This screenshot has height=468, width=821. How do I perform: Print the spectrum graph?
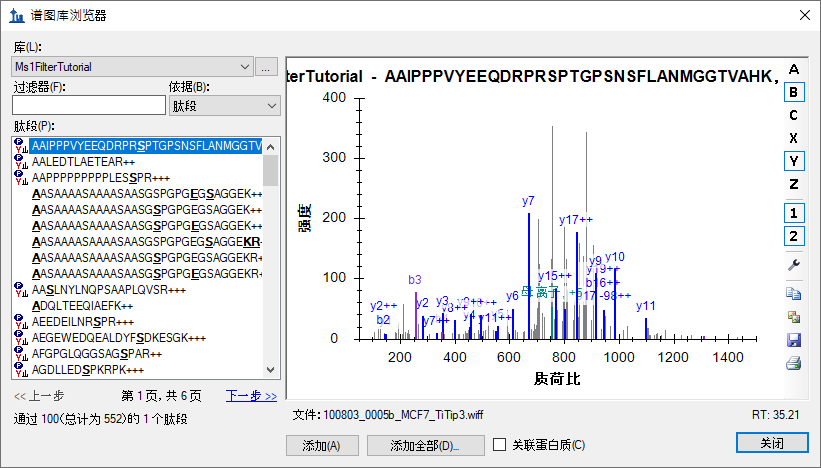coord(794,363)
